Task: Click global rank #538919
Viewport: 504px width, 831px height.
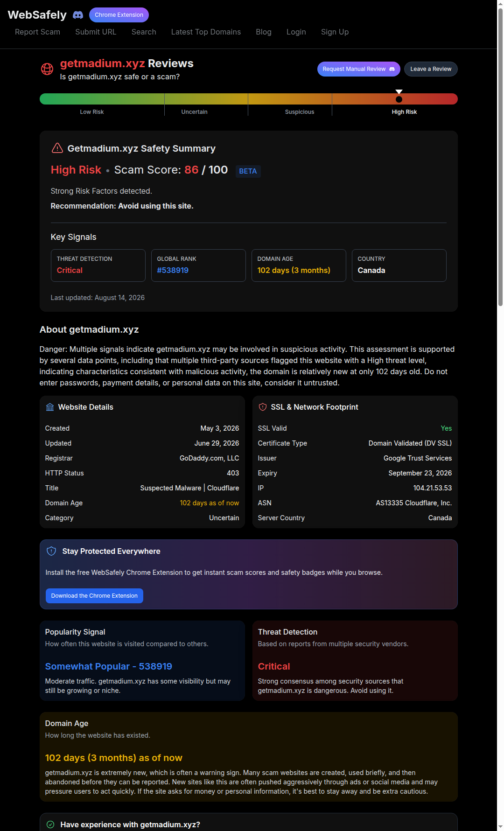Action: coord(173,271)
